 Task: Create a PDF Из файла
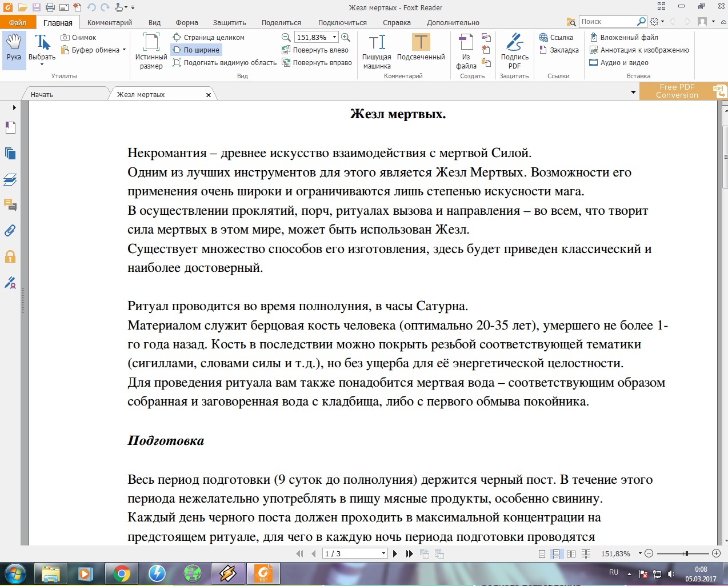[x=466, y=51]
